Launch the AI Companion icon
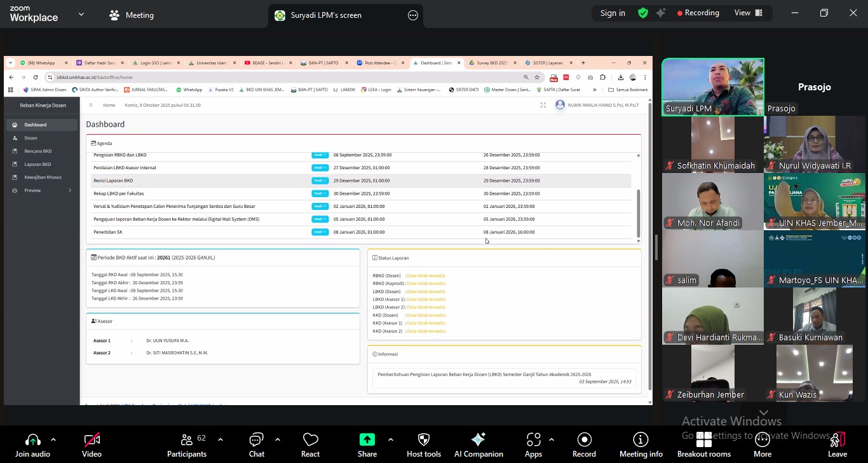Screen dimensions: 868x463 (478, 440)
